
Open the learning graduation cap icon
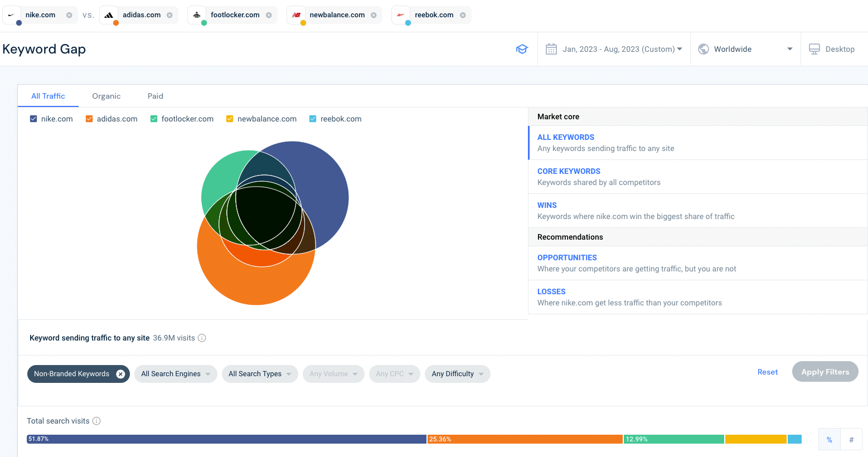pos(522,49)
